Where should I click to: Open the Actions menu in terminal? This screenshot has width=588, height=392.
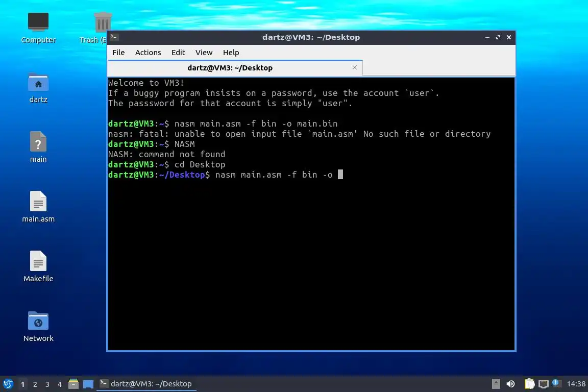148,53
